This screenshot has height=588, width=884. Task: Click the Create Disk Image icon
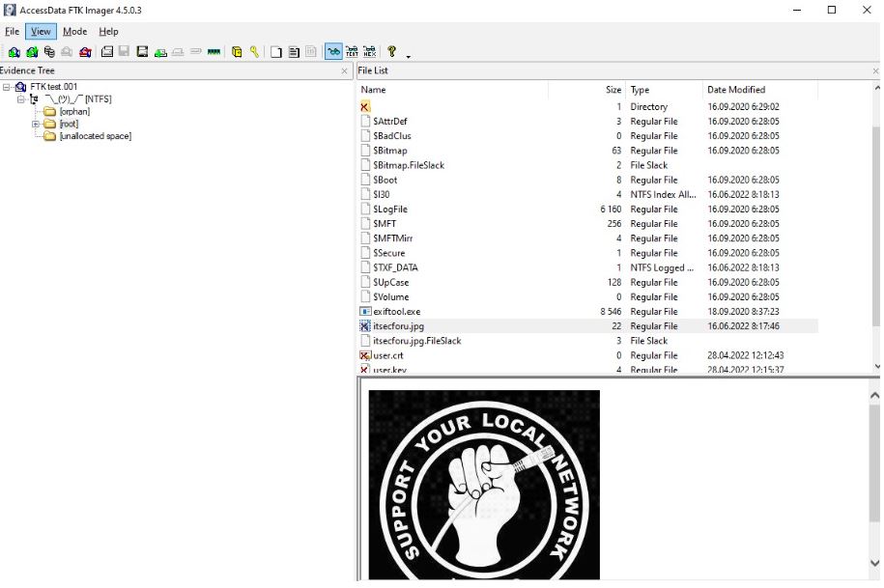coord(107,52)
